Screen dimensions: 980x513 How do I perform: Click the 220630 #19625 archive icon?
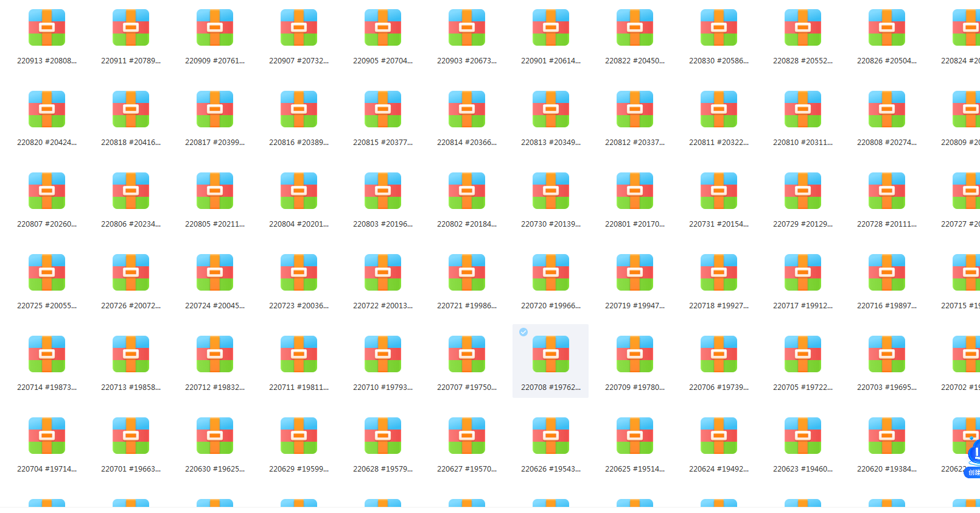(215, 436)
